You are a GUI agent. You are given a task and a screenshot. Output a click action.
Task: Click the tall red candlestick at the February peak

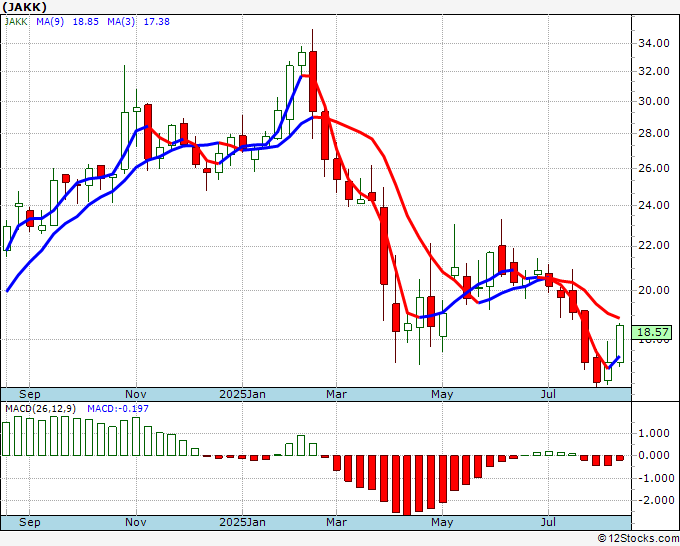coord(313,82)
